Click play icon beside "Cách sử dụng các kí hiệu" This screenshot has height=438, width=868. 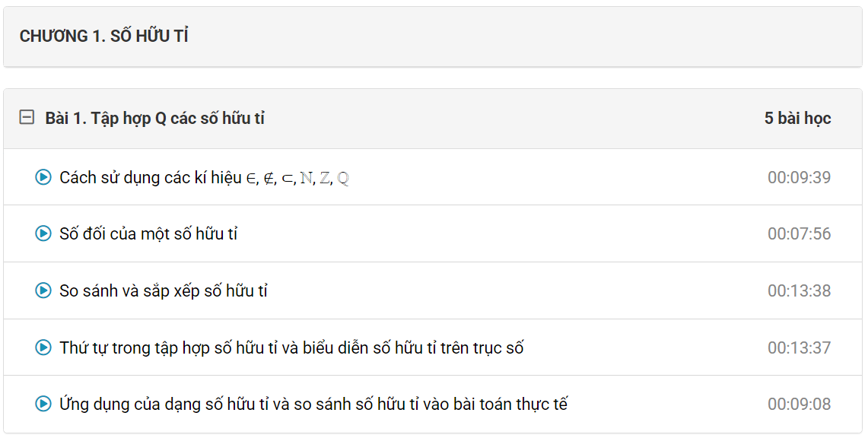coord(43,177)
